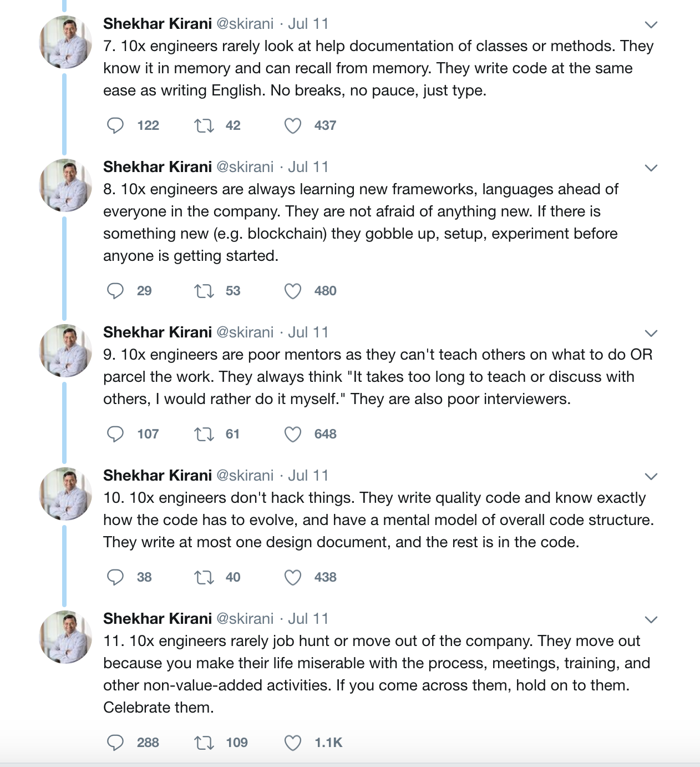Retweet tweet 9 with 61 retweets
This screenshot has width=700, height=767.
[204, 434]
